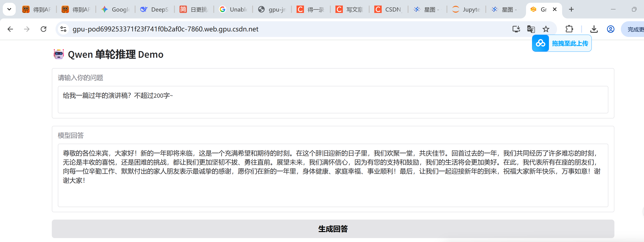Open the tab search dropdown arrow
644x242 pixels.
[9, 9]
